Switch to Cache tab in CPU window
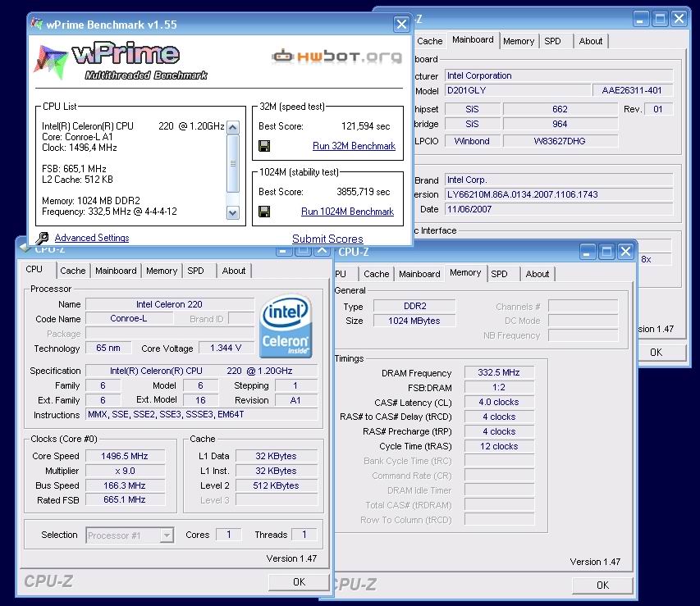This screenshot has width=700, height=606. tap(73, 271)
